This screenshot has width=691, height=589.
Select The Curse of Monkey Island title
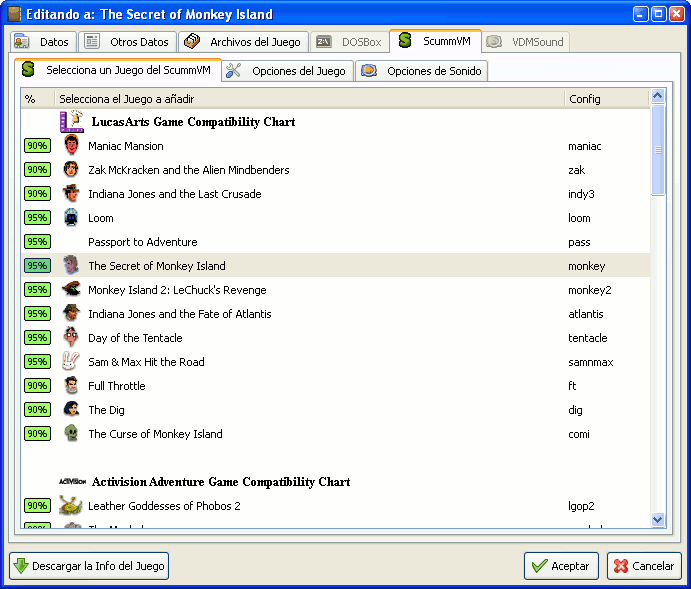(x=155, y=434)
